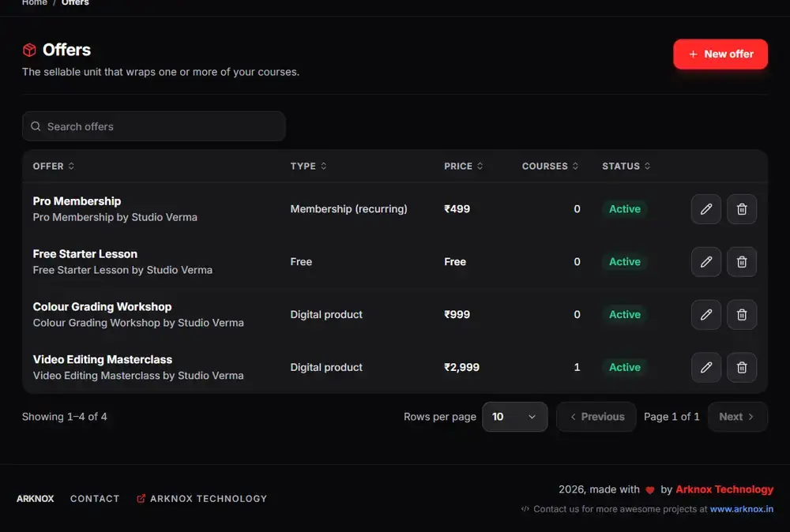Viewport: 790px width, 532px height.
Task: Click the search magnifier icon
Action: (36, 126)
